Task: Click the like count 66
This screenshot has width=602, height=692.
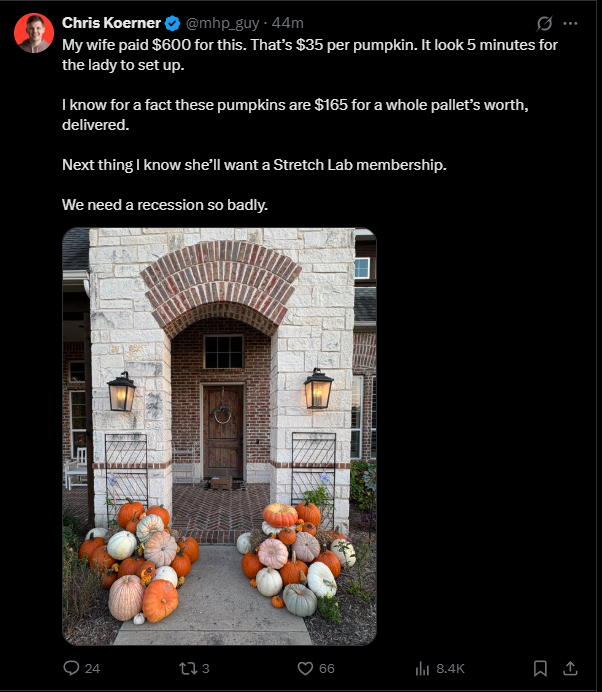Action: point(327,669)
